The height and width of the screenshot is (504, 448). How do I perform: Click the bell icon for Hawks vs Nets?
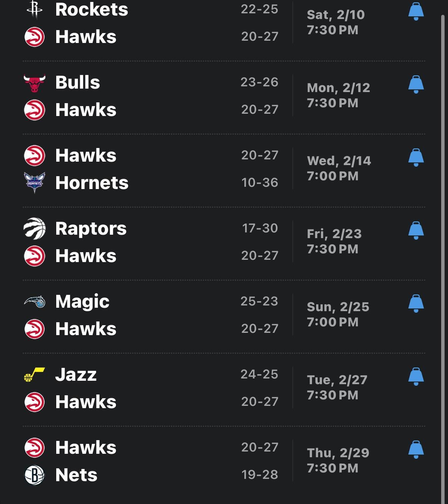coord(416,450)
